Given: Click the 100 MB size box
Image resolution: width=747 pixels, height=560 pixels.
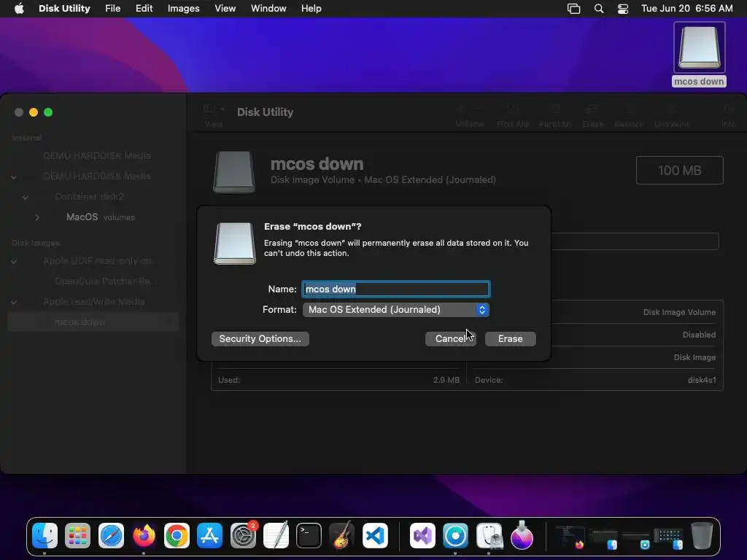Looking at the screenshot, I should 679,170.
